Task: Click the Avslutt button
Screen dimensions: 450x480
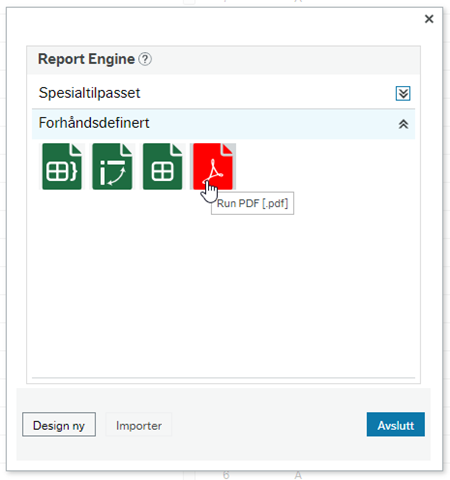Action: 396,424
